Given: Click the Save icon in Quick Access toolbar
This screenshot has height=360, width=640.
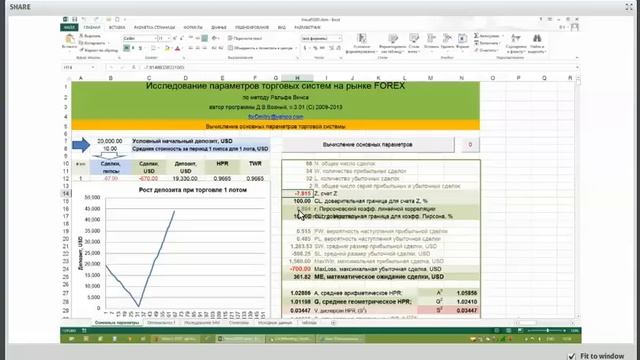Looking at the screenshot, I should tap(75, 19).
